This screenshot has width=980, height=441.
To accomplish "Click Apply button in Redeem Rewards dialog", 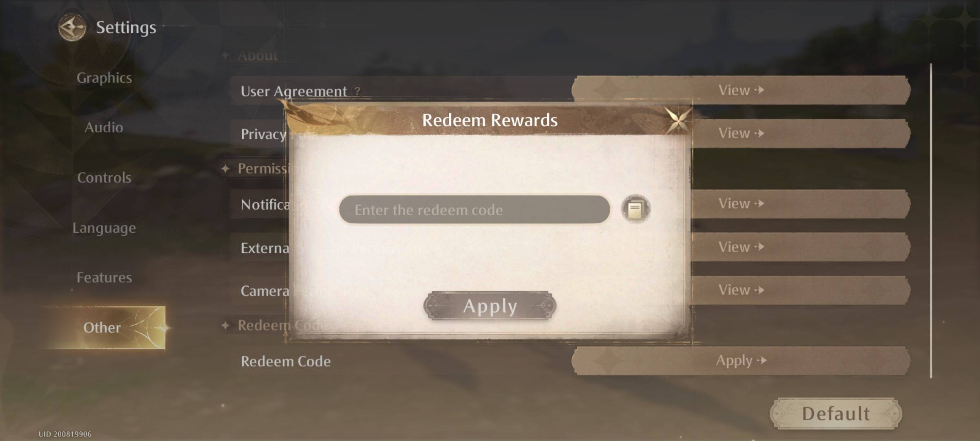I will [490, 305].
